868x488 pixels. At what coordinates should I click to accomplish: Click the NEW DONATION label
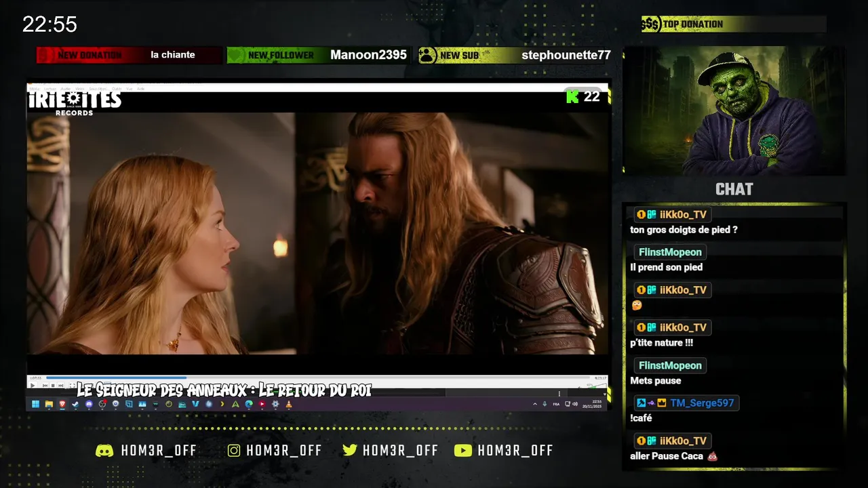coord(90,55)
